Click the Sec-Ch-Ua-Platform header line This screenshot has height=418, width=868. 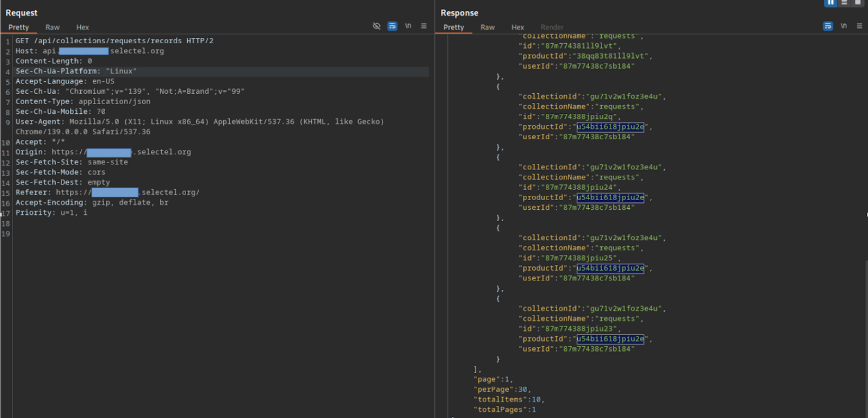click(76, 72)
